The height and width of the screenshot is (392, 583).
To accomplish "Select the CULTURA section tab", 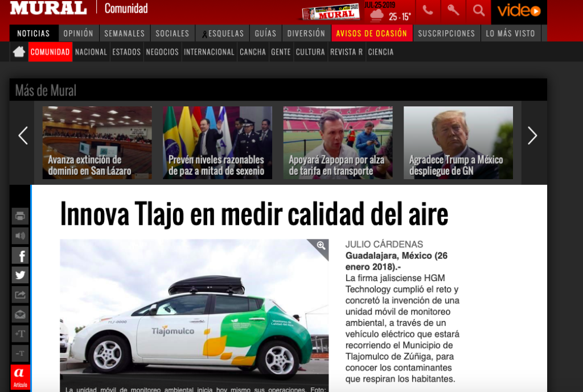I will pos(310,52).
